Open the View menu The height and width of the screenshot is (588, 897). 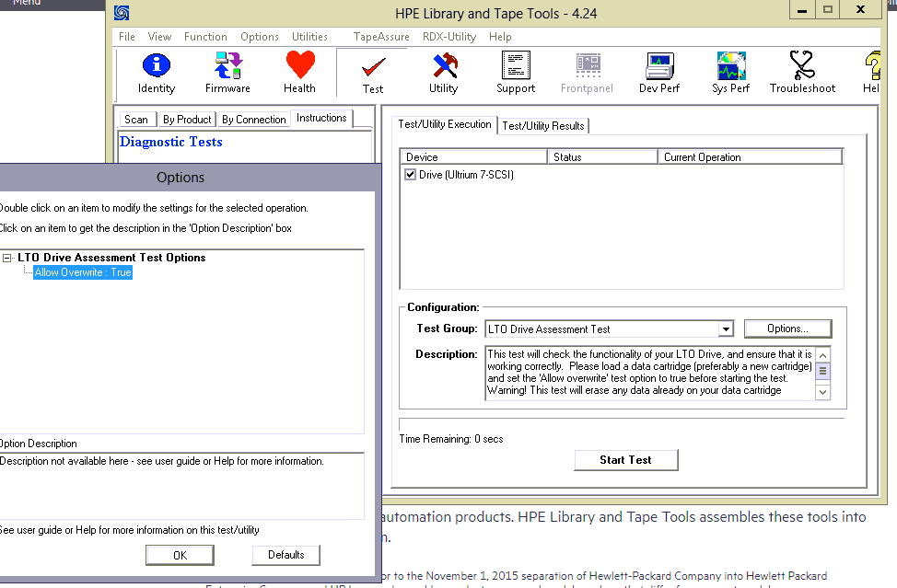click(159, 37)
